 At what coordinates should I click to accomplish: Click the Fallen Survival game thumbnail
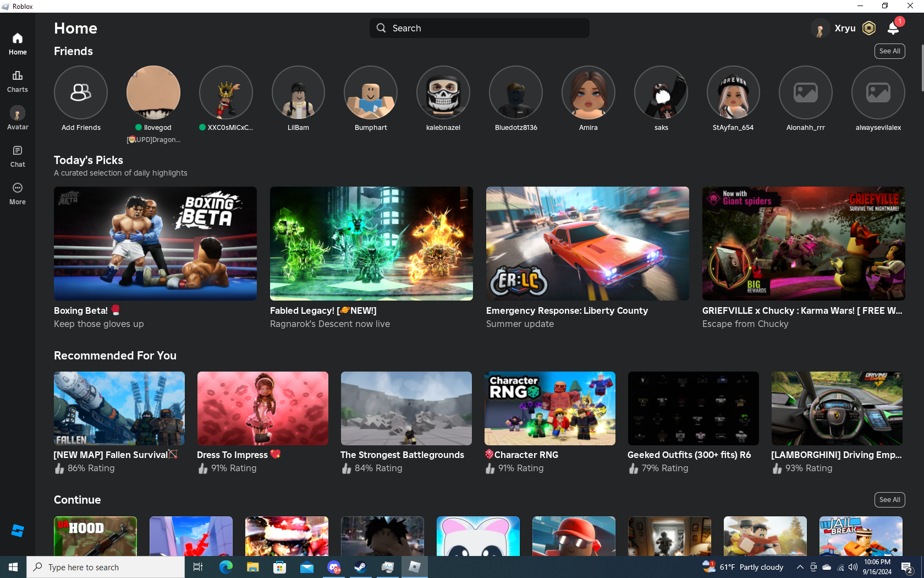coord(119,408)
